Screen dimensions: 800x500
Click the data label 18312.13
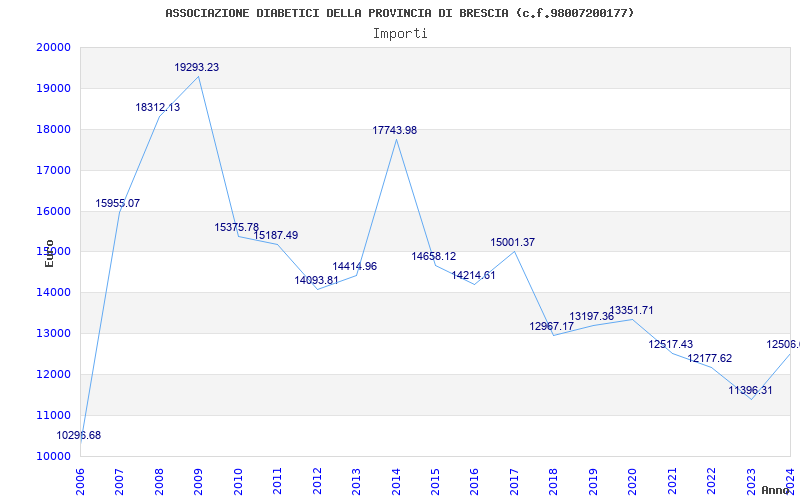pos(158,107)
